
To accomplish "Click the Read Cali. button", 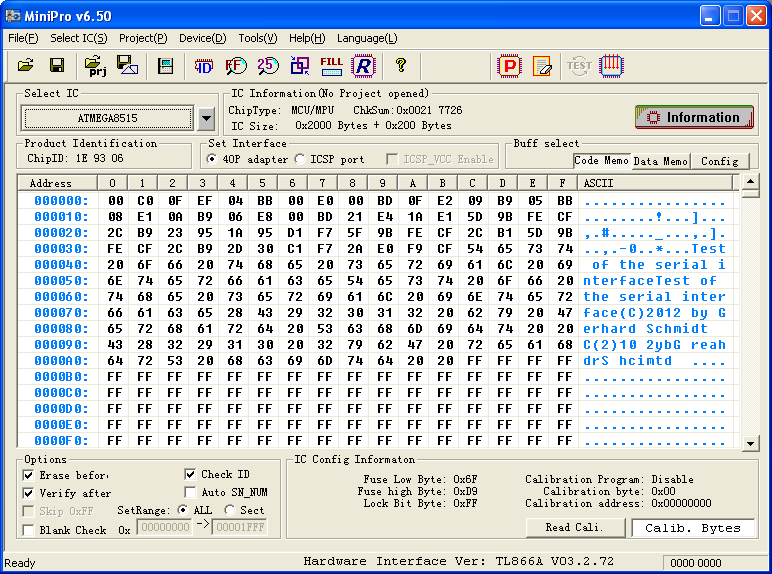I will click(574, 528).
